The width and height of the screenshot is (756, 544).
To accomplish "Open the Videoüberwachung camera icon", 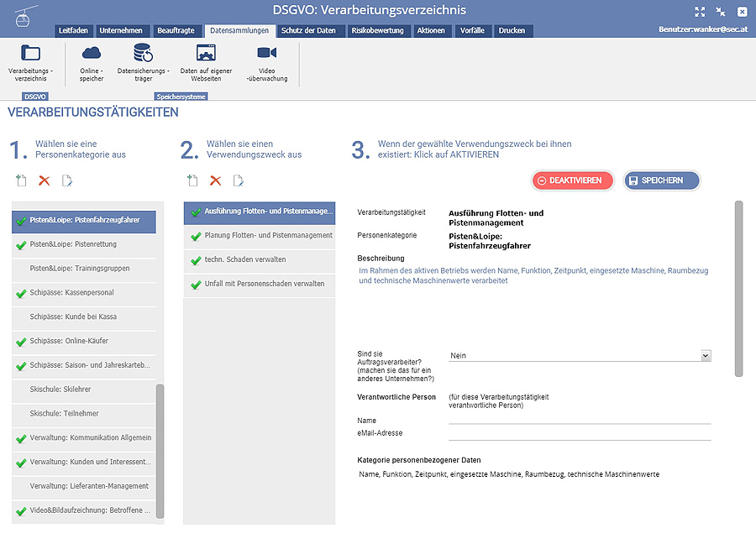I will pyautogui.click(x=267, y=54).
